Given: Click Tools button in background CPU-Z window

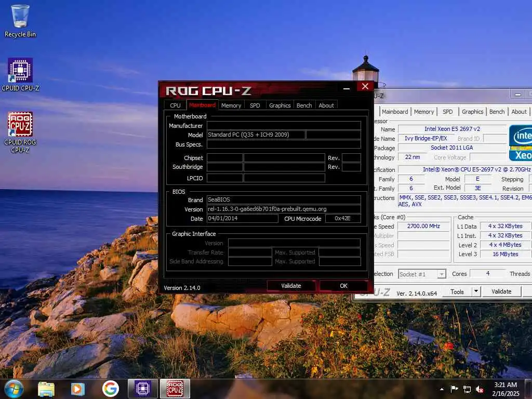Looking at the screenshot, I should click(457, 292).
